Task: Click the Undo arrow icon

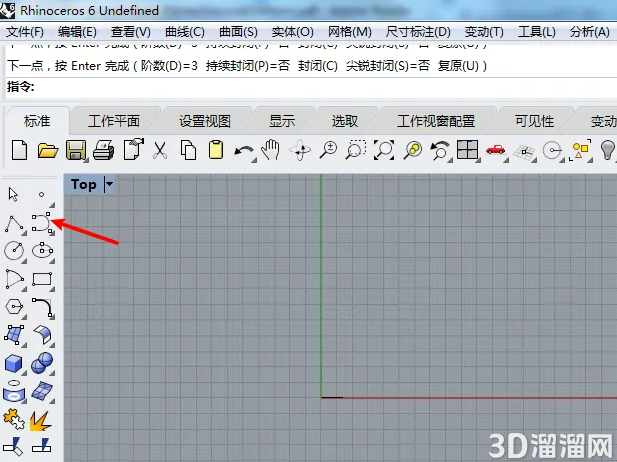Action: tap(244, 152)
